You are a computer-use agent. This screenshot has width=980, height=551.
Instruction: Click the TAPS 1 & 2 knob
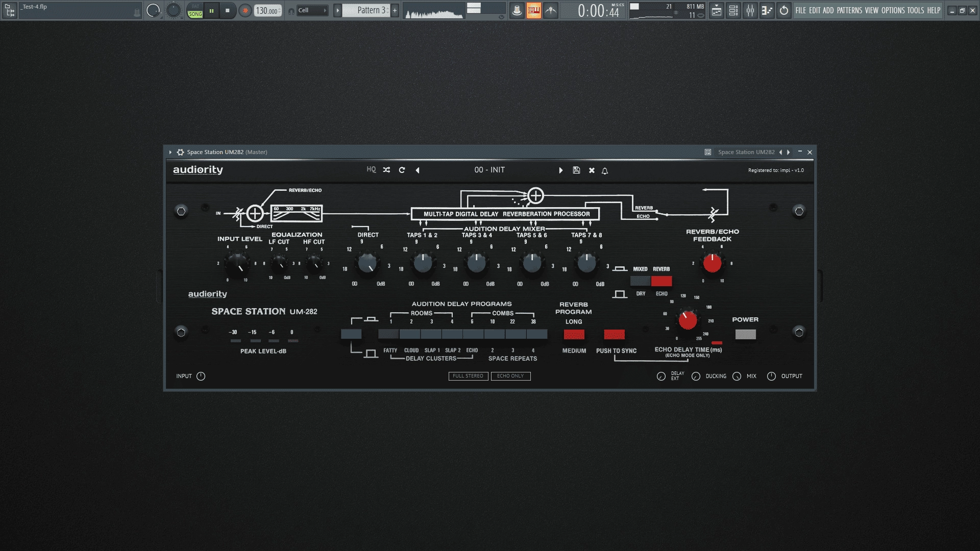point(423,263)
